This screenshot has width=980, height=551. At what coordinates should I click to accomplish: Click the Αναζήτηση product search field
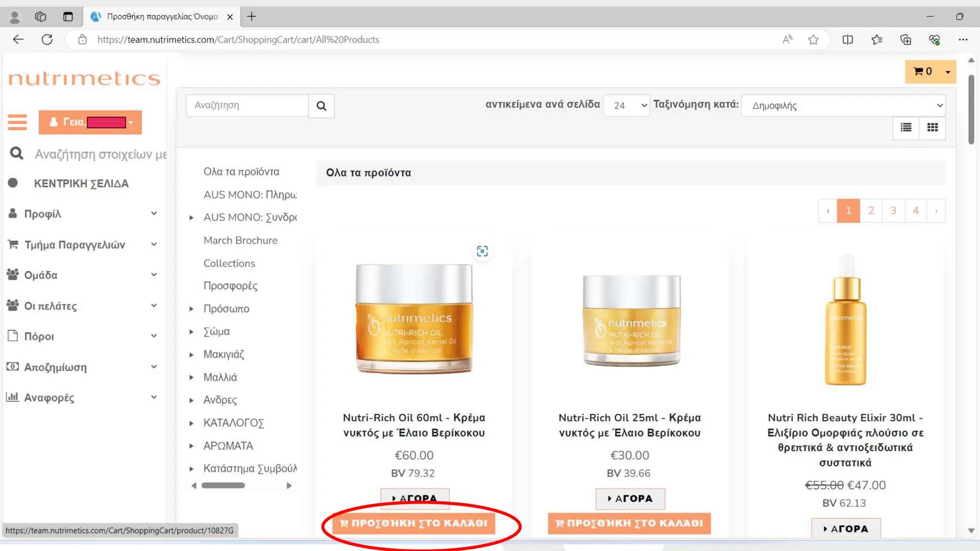[247, 105]
